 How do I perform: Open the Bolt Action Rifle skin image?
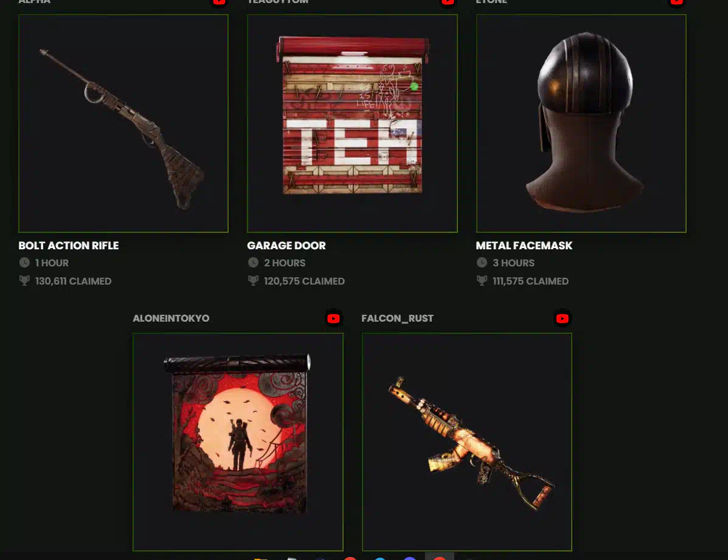click(x=123, y=123)
